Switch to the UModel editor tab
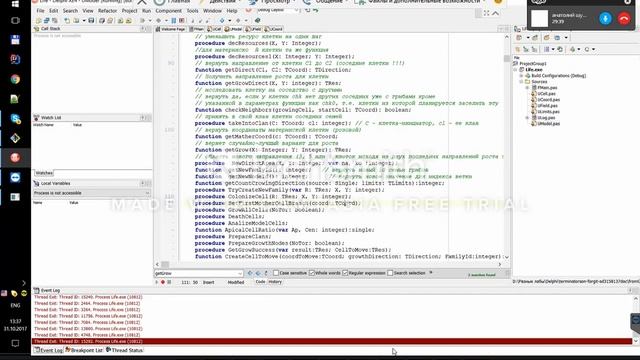 tap(233, 29)
